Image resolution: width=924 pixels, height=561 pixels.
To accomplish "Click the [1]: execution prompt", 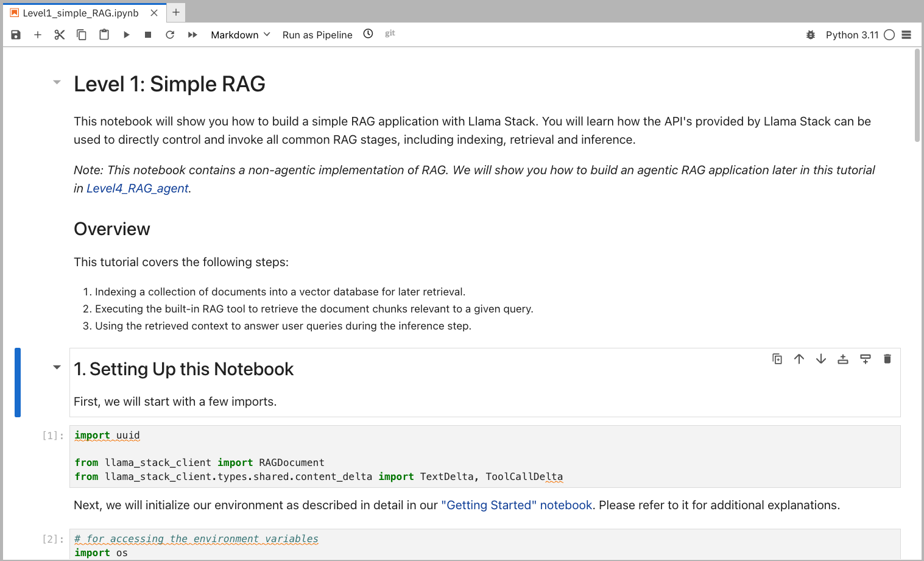I will coord(53,436).
